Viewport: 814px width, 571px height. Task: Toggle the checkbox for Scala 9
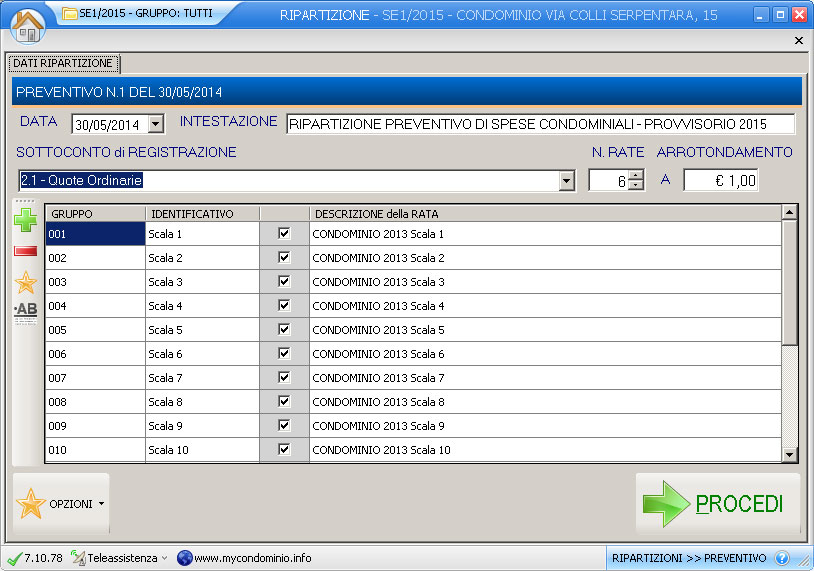pyautogui.click(x=284, y=425)
